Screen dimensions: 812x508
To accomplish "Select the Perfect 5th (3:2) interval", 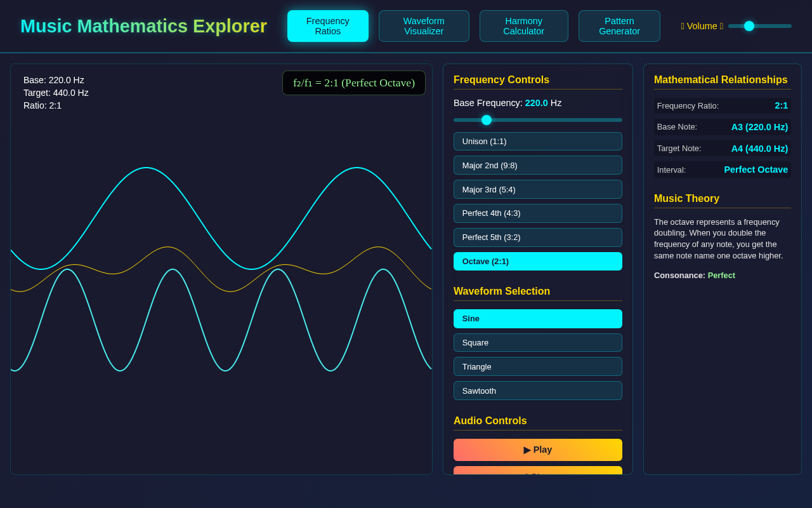I will click(x=537, y=237).
